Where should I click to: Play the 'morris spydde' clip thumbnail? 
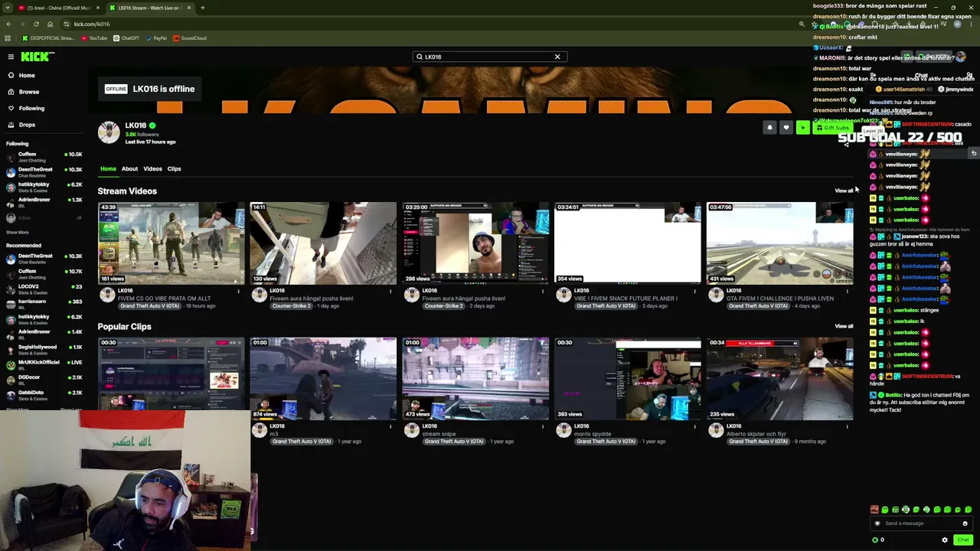tap(627, 379)
